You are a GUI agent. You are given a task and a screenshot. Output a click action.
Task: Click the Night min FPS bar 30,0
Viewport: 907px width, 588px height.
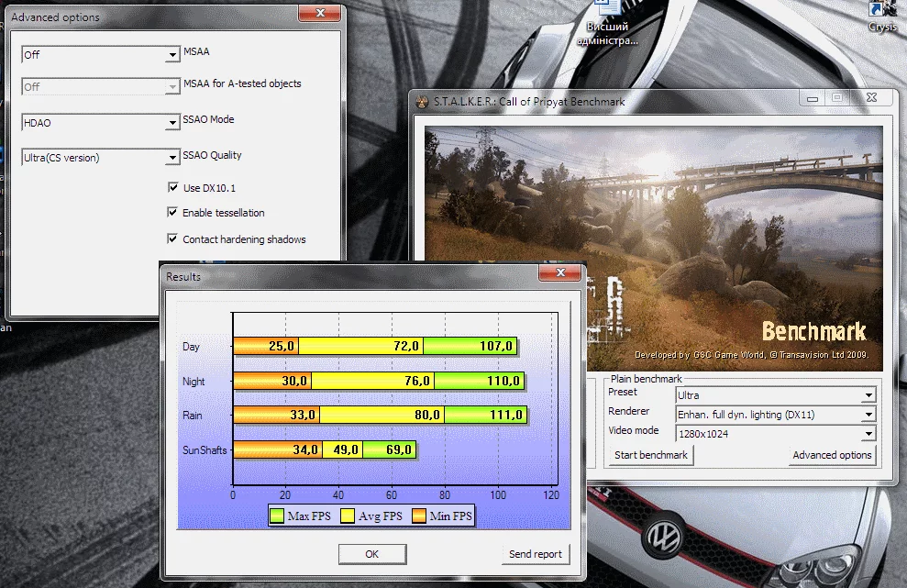click(272, 381)
